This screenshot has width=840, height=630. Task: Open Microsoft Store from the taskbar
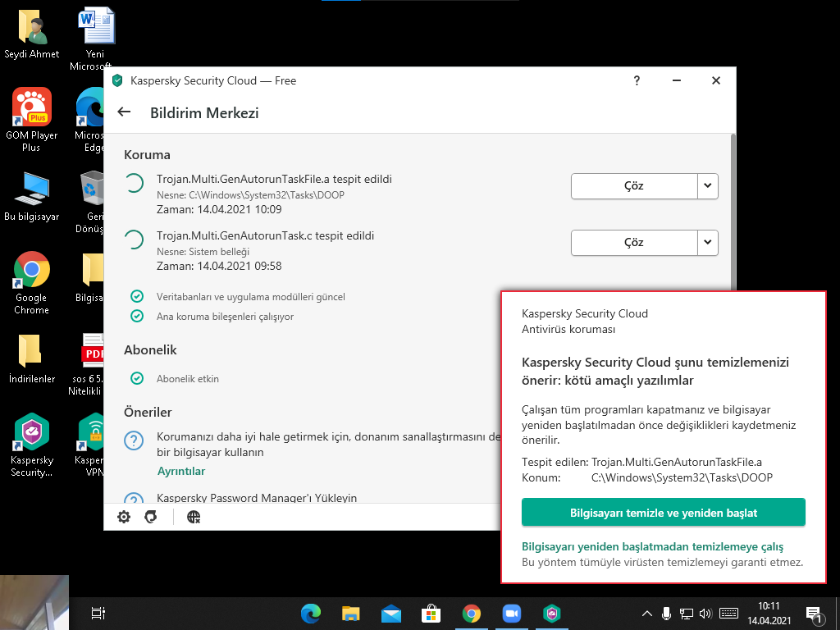[431, 614]
